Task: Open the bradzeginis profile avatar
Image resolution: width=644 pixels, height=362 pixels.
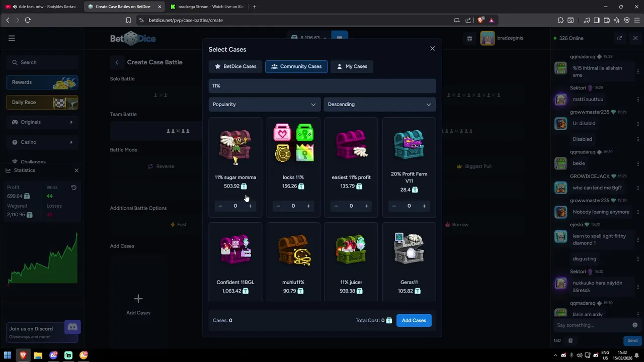Action: [488, 38]
